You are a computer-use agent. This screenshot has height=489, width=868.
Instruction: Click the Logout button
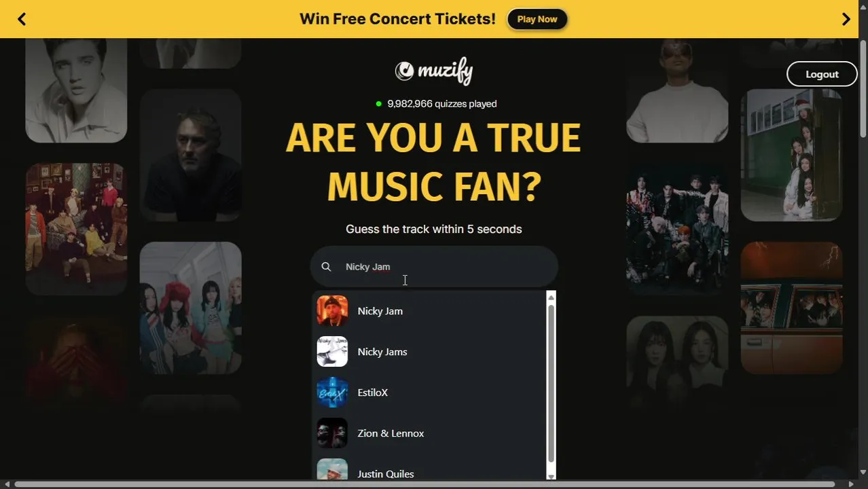tap(822, 74)
